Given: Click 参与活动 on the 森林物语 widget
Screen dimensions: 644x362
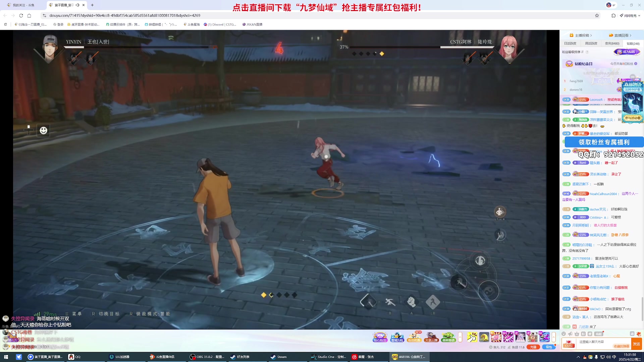Looking at the screenshot, I should point(633,118).
